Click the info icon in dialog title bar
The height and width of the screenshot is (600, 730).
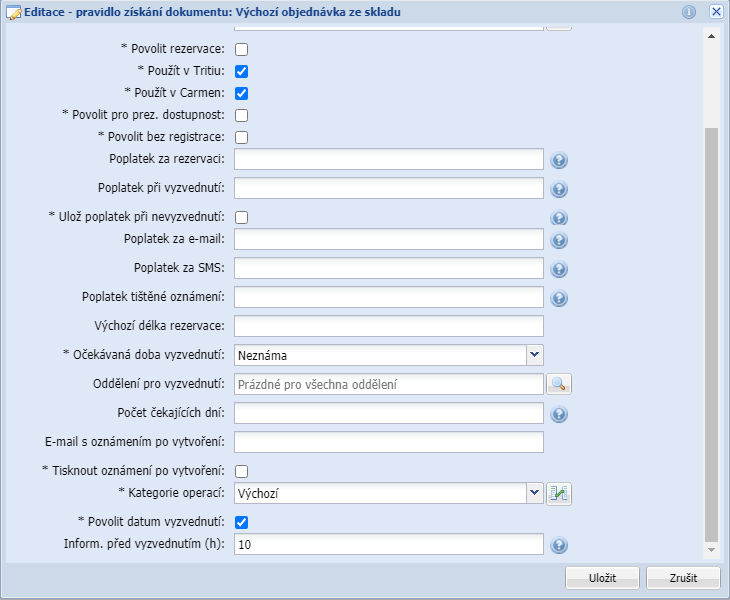[689, 12]
